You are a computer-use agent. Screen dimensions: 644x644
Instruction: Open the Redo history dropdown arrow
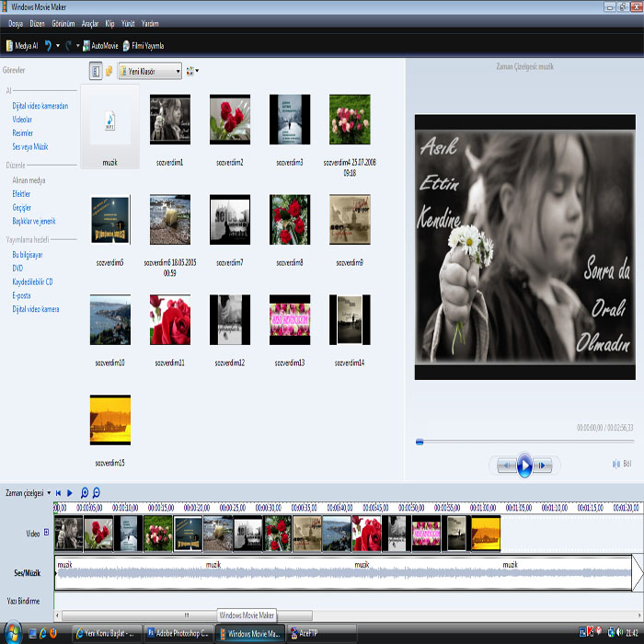tap(77, 46)
